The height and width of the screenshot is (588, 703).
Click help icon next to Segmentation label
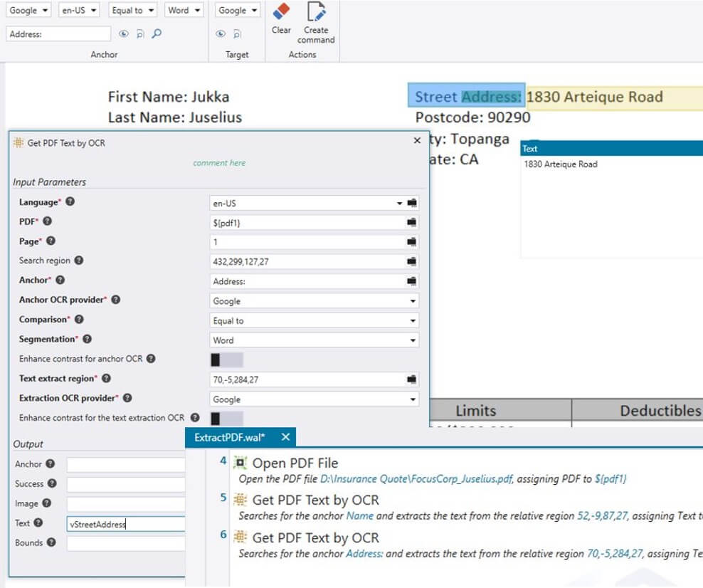(87, 339)
